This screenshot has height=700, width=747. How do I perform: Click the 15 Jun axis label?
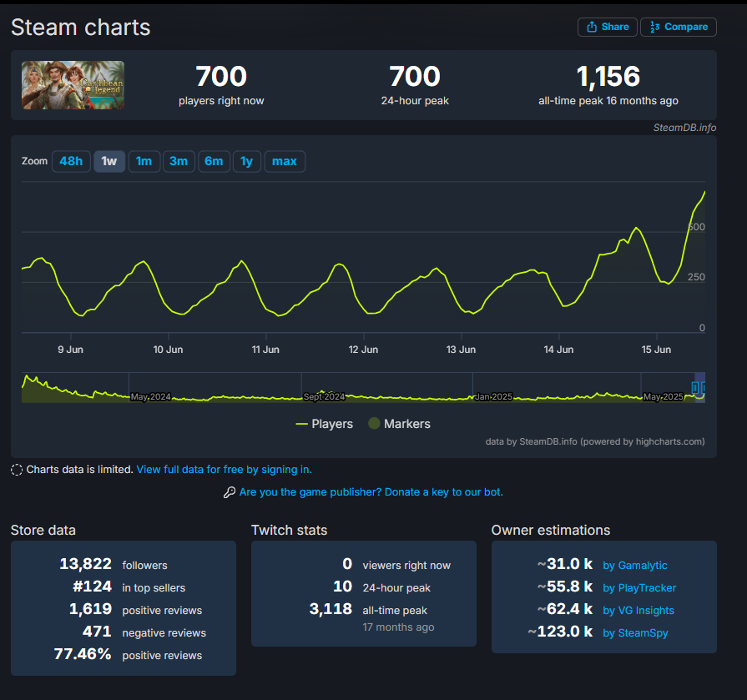point(656,350)
